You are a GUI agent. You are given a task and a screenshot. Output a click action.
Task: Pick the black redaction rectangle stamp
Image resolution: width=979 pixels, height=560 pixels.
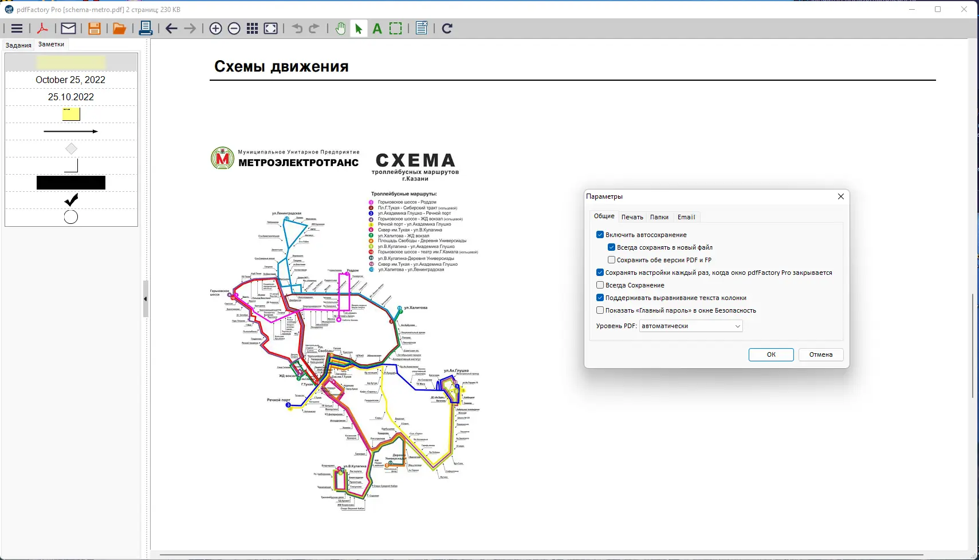click(71, 183)
